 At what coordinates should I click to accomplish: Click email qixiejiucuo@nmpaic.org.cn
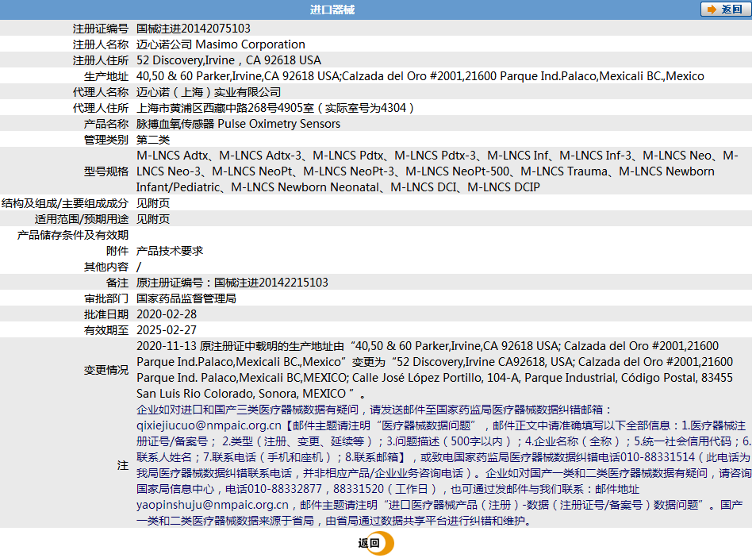tap(209, 425)
